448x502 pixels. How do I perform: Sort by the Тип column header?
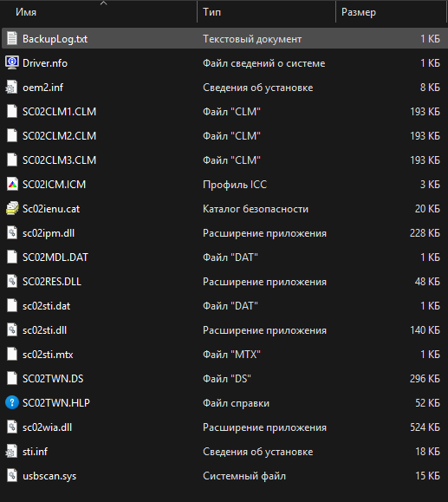point(211,12)
